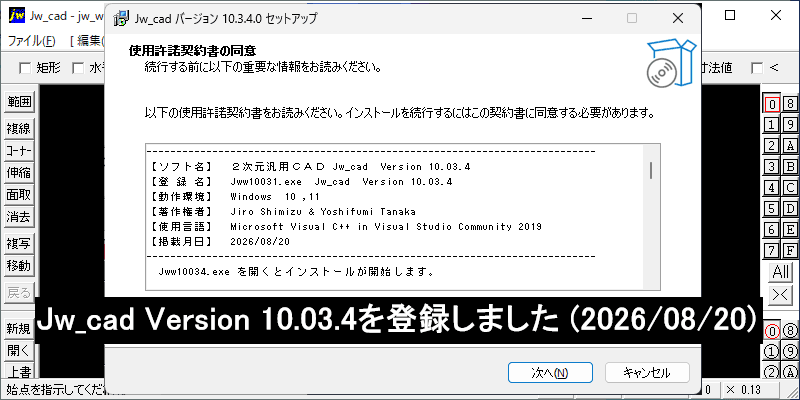Select layer 6 square button
Screen dimensions: 800x400
point(772,230)
